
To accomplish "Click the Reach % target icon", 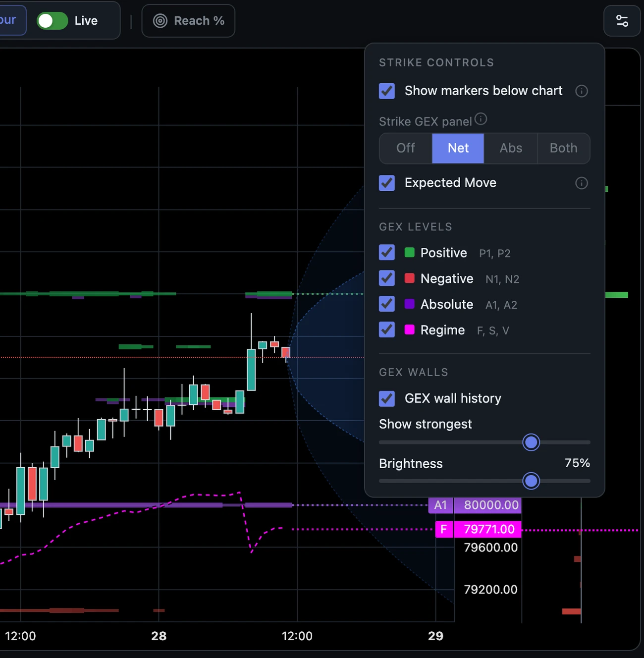I will [160, 21].
